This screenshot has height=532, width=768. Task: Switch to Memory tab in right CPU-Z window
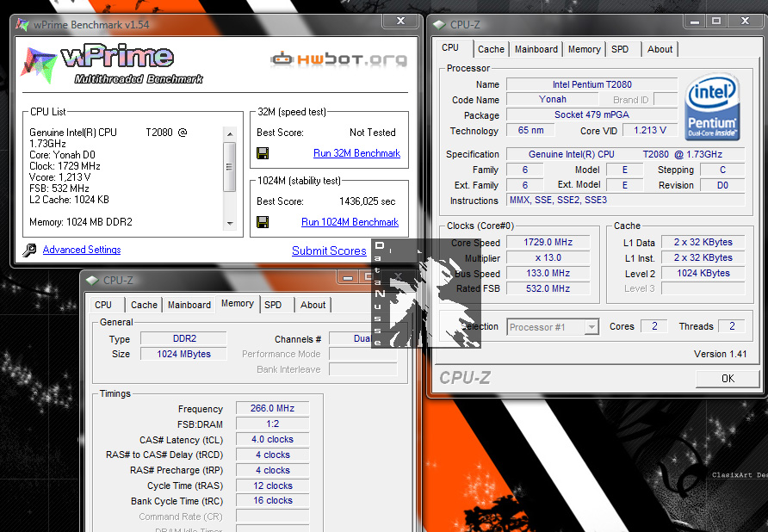coord(584,49)
